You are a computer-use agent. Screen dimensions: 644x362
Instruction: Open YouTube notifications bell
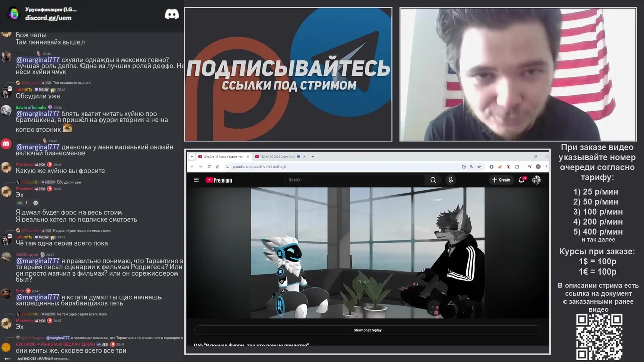522,180
